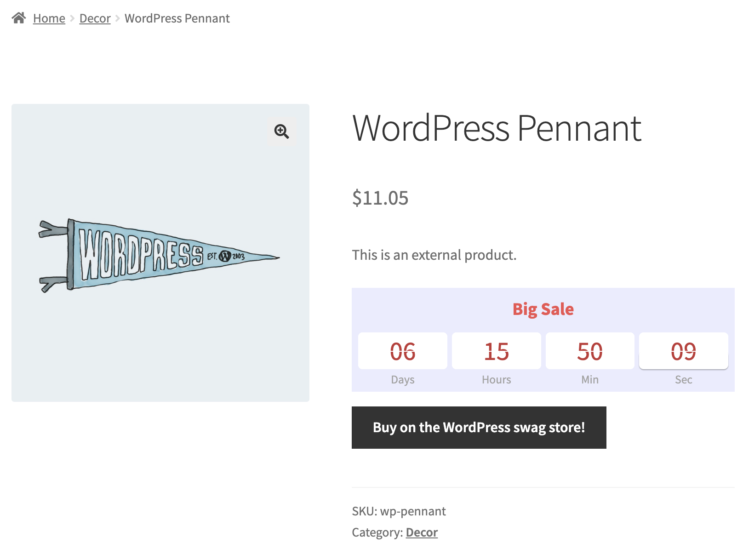Go to Decor breadcrumb link
Viewport: 743px width, 560px height.
[95, 18]
